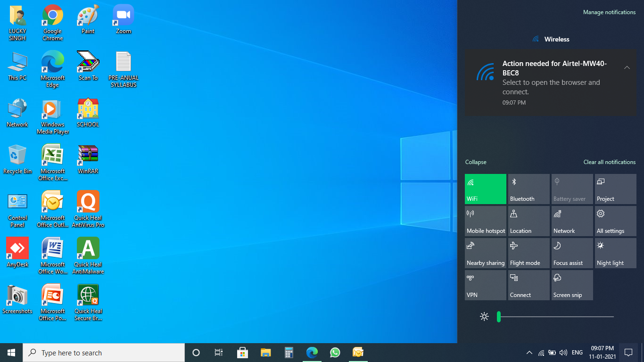Screen dimensions: 644x362
Task: Open the Airtel-MW40-BEC8 action needed notification
Action: tap(551, 83)
